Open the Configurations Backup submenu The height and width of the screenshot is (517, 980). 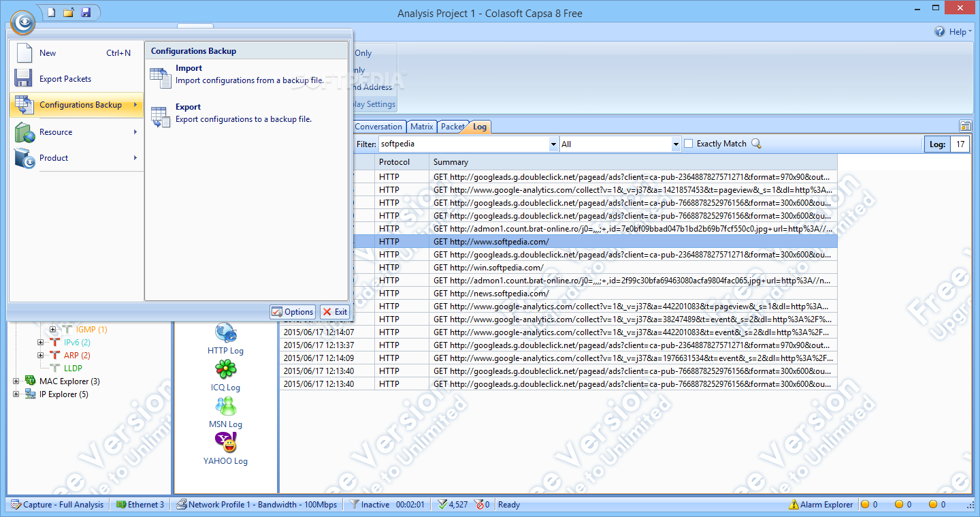tap(76, 105)
